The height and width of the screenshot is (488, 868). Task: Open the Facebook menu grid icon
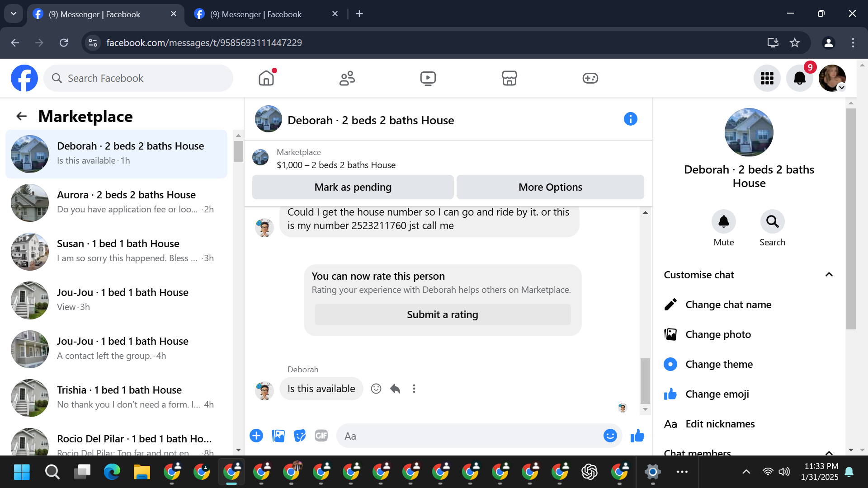767,78
